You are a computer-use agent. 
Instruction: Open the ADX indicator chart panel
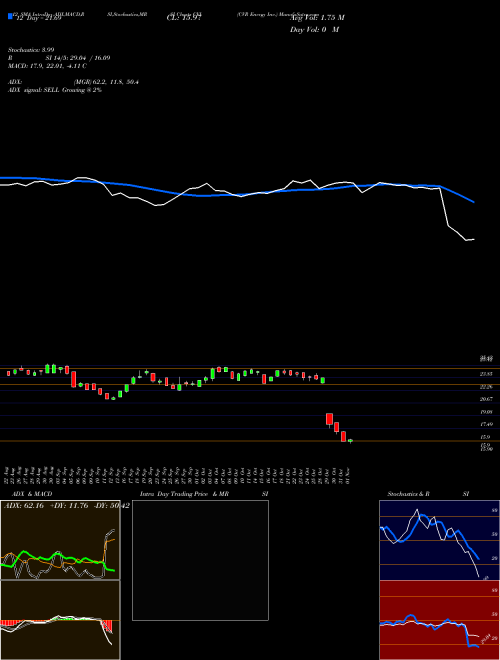[60, 540]
